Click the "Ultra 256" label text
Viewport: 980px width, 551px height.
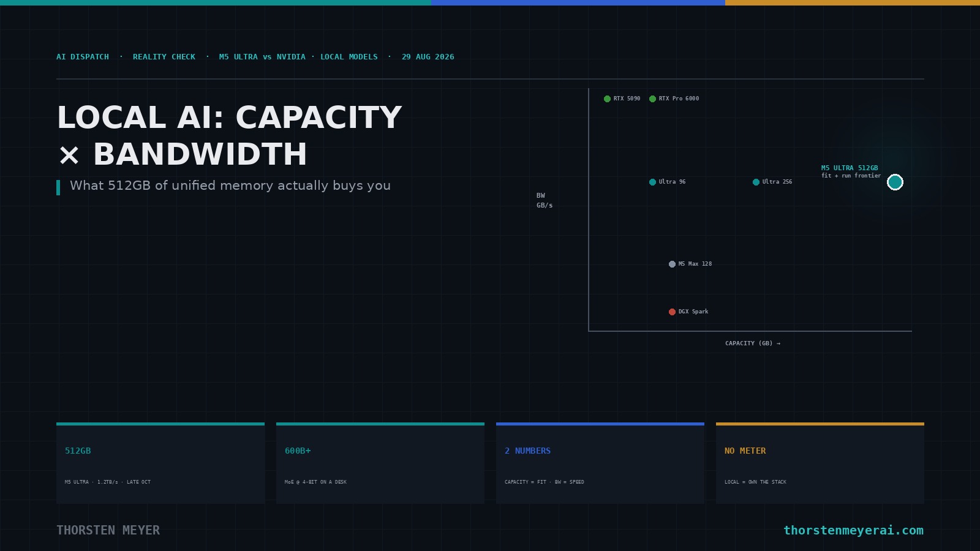777,182
